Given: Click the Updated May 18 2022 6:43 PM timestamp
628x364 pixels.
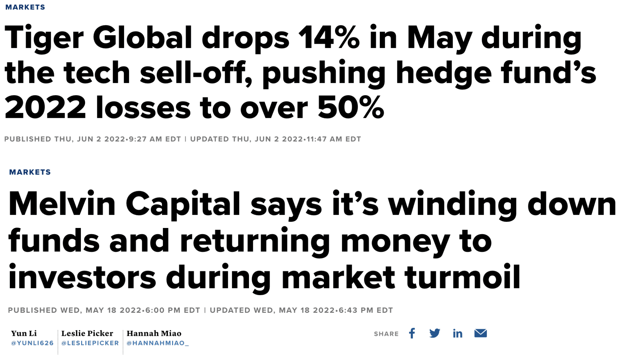Looking at the screenshot, I should pyautogui.click(x=301, y=310).
